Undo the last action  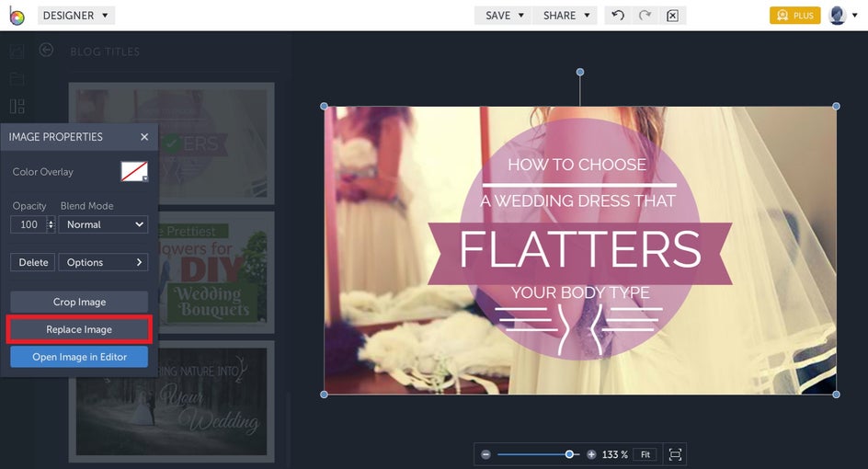(x=618, y=16)
